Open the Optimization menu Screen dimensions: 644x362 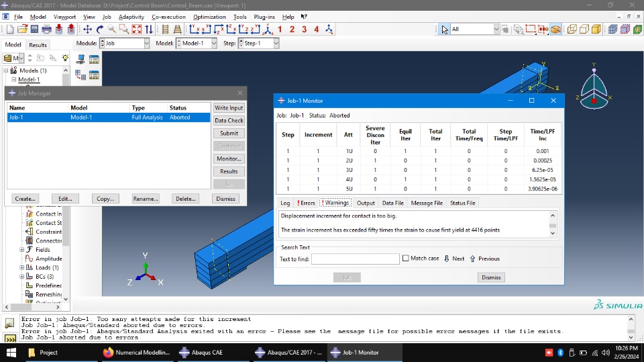click(x=209, y=17)
